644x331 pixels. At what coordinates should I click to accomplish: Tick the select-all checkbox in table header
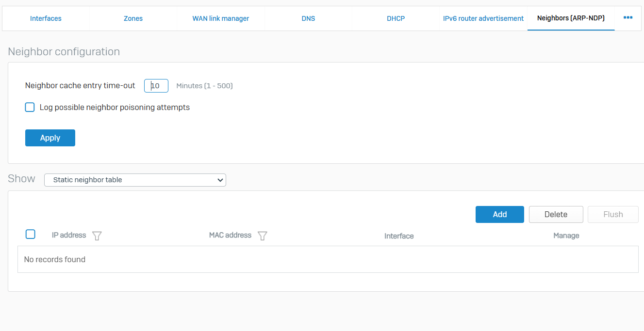(x=31, y=235)
